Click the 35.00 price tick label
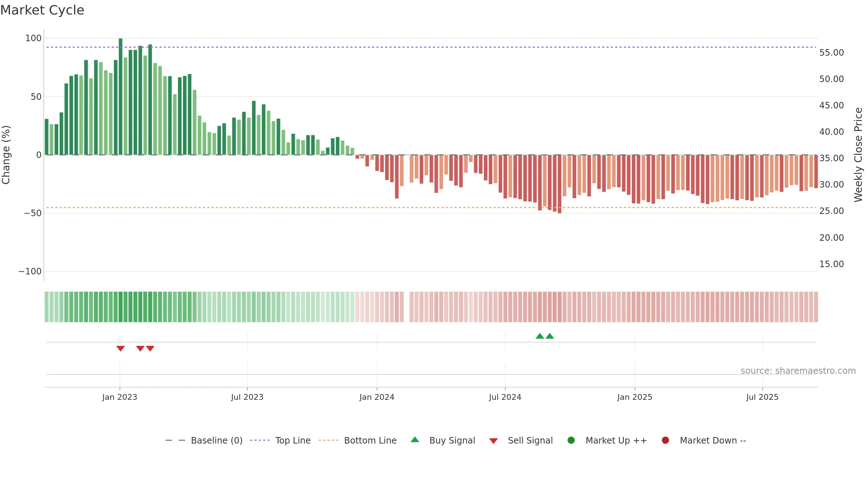Viewport: 868px width, 488px height. click(831, 158)
